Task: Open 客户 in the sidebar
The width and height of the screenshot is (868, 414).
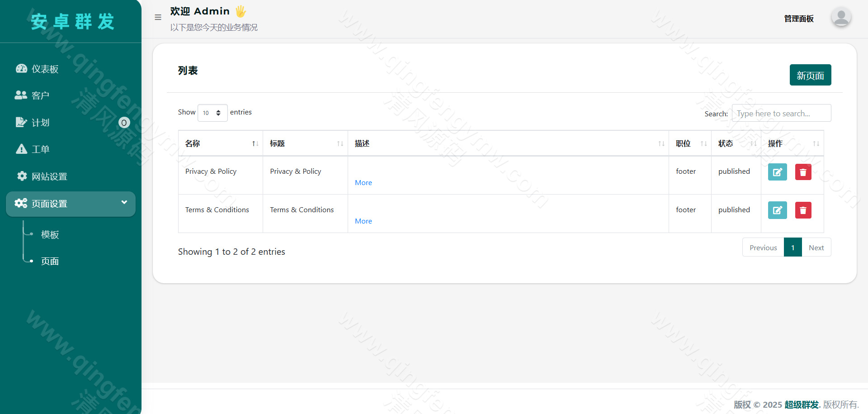Action: (x=71, y=95)
